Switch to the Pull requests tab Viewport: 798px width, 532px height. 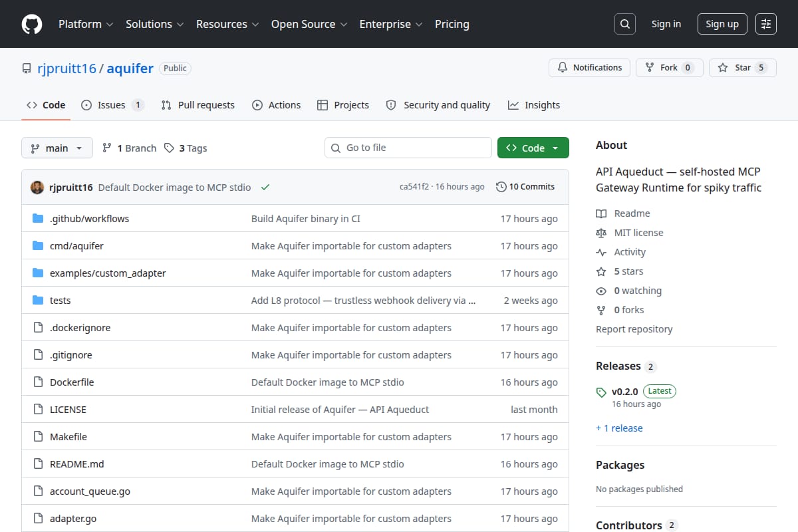(198, 105)
